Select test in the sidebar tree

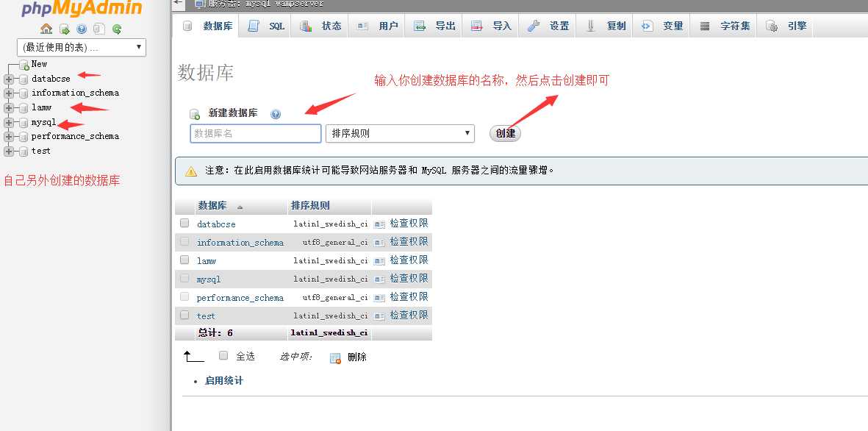coord(41,151)
